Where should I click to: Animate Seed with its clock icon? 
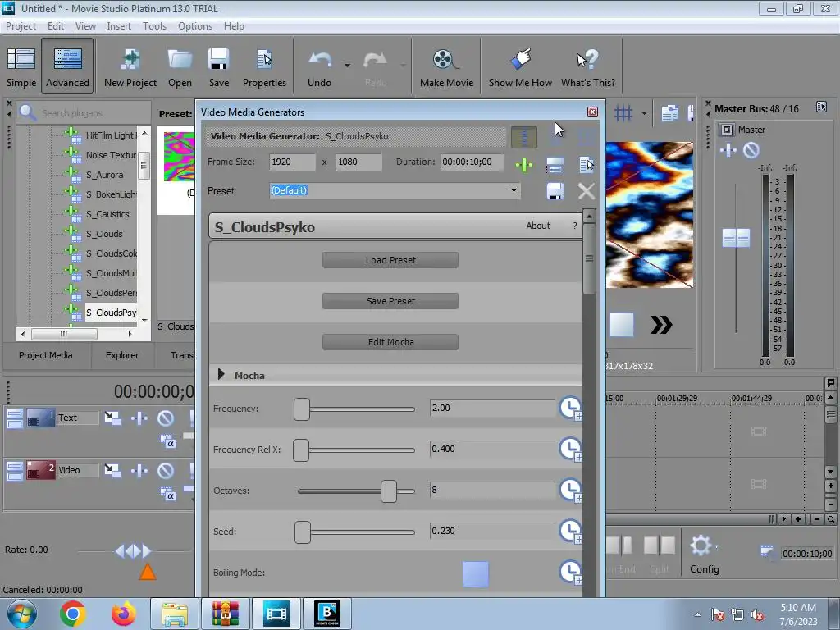(571, 532)
